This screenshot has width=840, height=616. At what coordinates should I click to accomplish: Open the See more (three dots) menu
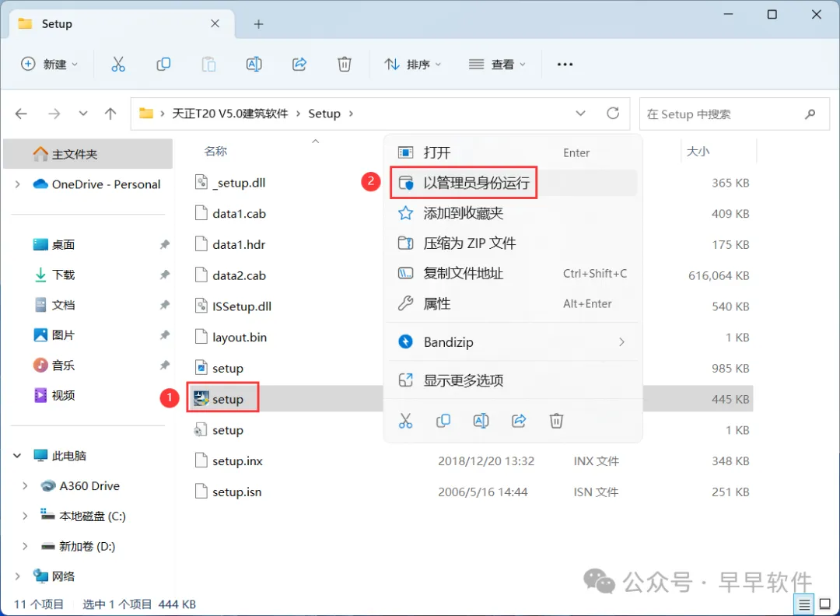(x=565, y=65)
